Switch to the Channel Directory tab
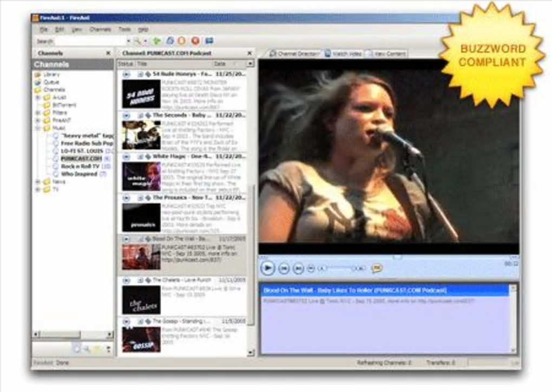The width and height of the screenshot is (552, 392). click(294, 54)
